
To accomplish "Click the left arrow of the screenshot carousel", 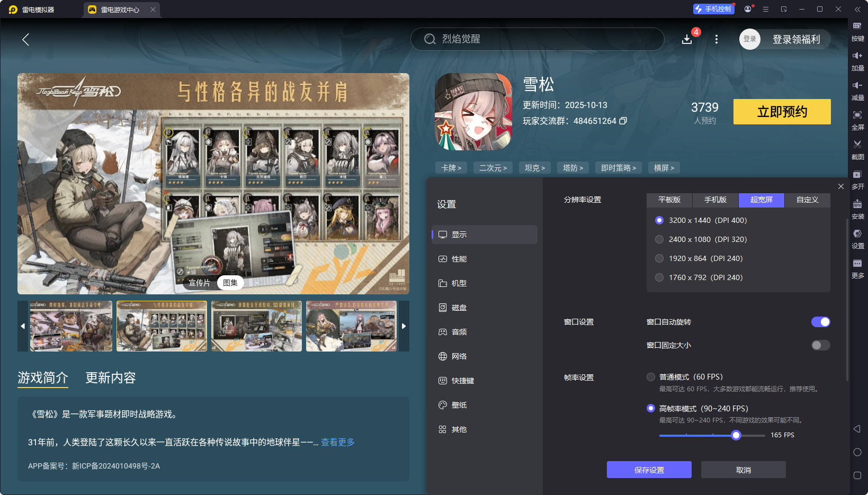I will [x=22, y=326].
